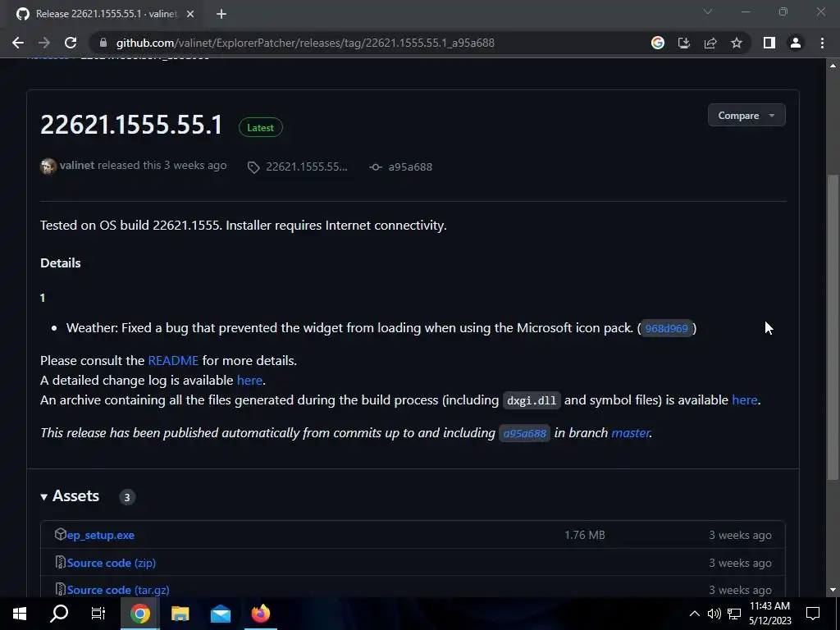Click the scrollbar up arrow
Viewport: 840px width, 630px height.
coord(833,66)
